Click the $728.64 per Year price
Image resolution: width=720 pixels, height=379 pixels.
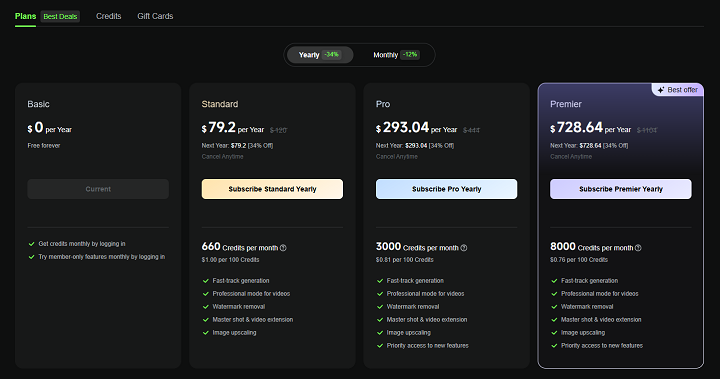591,128
